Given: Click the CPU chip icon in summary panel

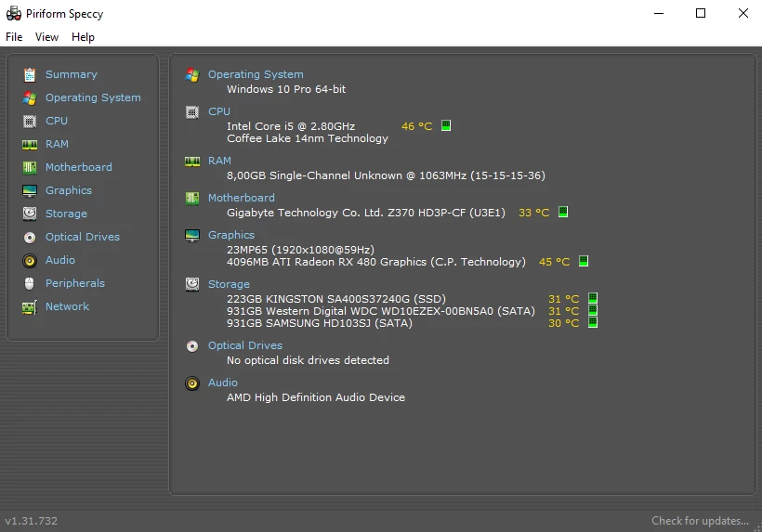Looking at the screenshot, I should pos(192,112).
